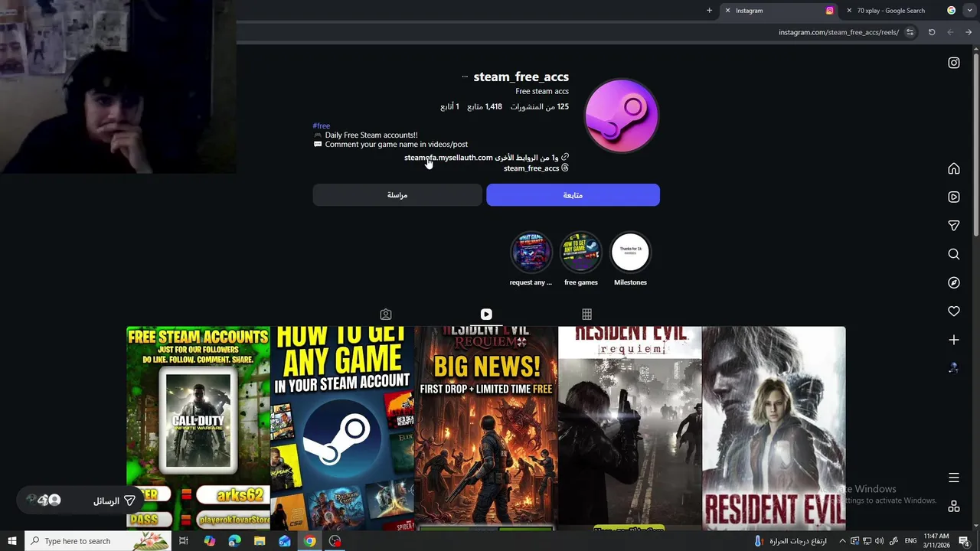
Task: Click the steam_free_accs profile picture
Action: click(x=621, y=116)
